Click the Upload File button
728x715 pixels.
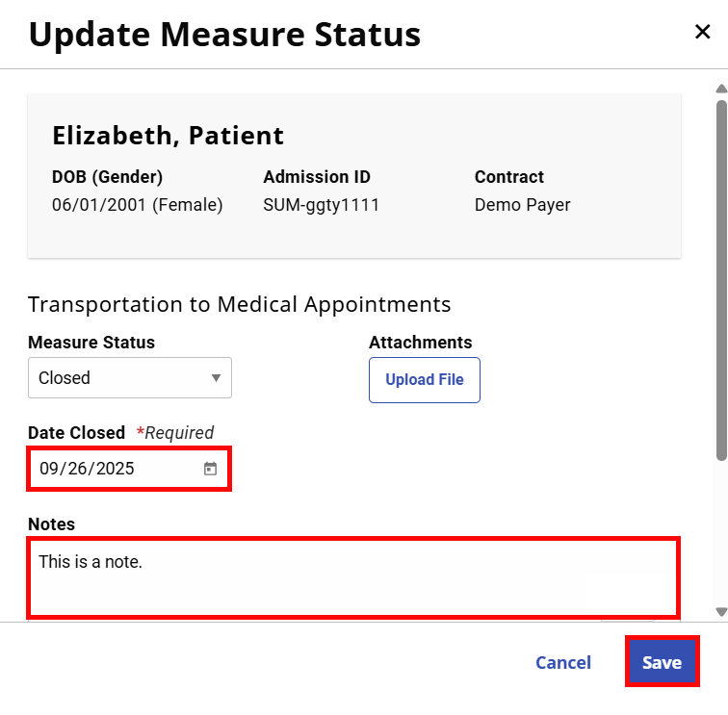(424, 380)
